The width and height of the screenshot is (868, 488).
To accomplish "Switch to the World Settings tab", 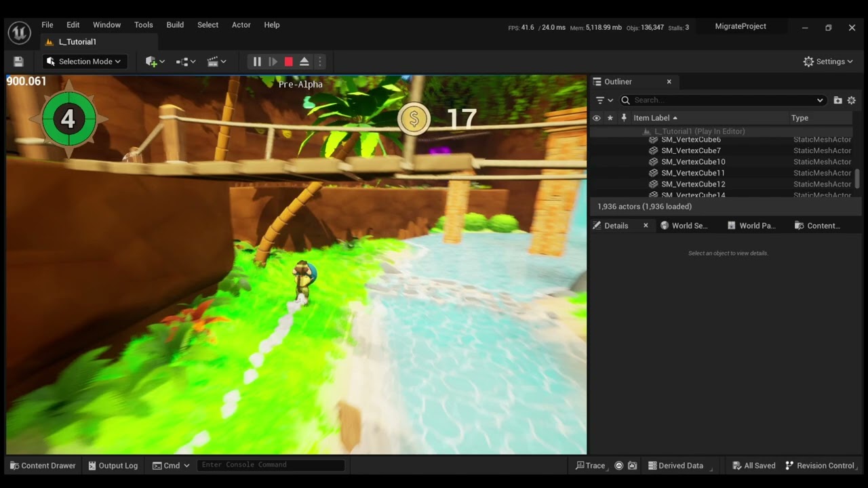I will [x=684, y=226].
